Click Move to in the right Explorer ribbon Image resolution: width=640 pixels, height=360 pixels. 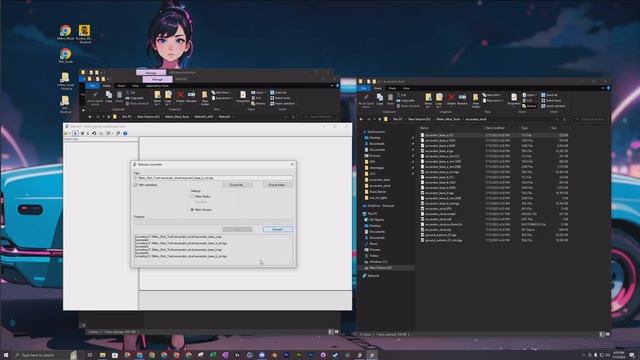(428, 100)
